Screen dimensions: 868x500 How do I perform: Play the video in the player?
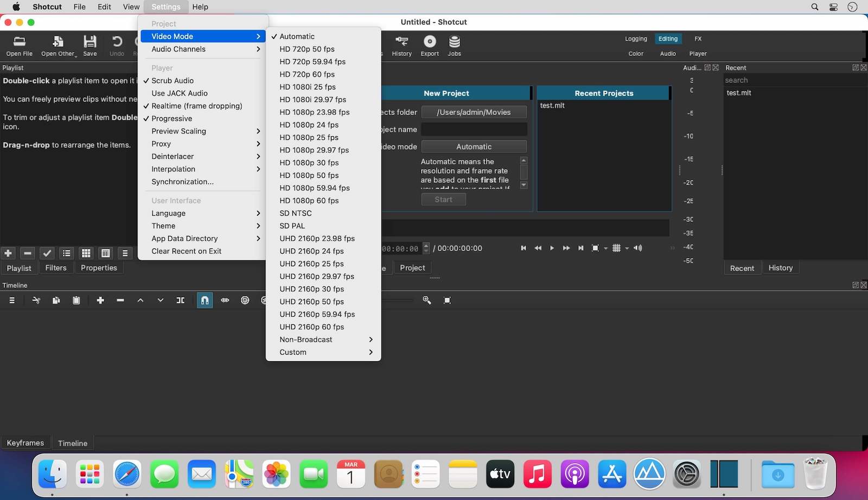click(552, 248)
